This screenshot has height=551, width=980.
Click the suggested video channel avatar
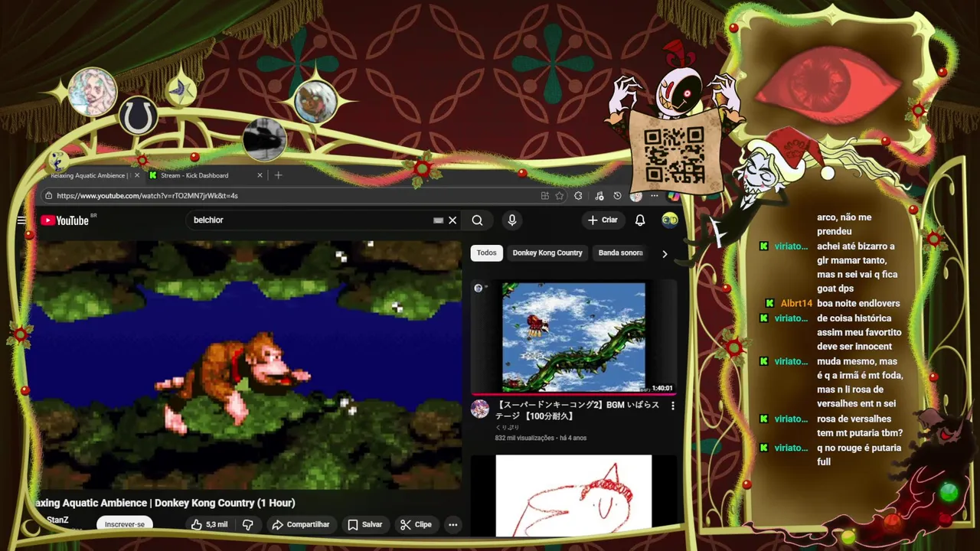tap(480, 409)
